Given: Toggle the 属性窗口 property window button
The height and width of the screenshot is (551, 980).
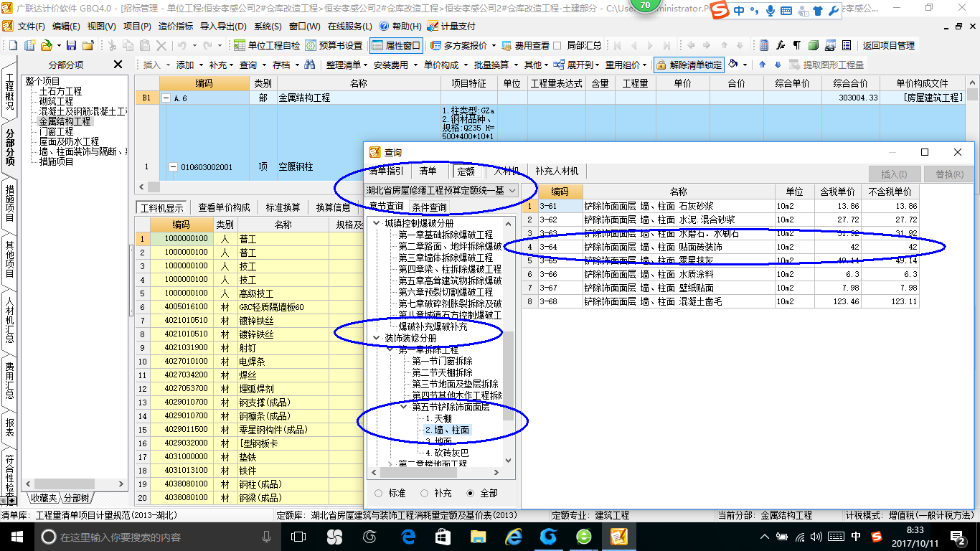Looking at the screenshot, I should pyautogui.click(x=397, y=45).
